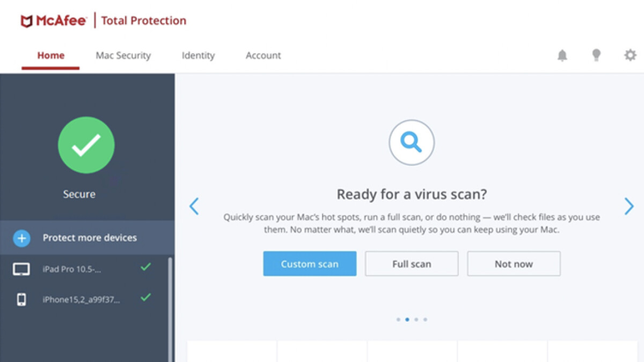The image size is (644, 362).
Task: Click the magnifying glass virus scan icon
Action: pos(412,143)
